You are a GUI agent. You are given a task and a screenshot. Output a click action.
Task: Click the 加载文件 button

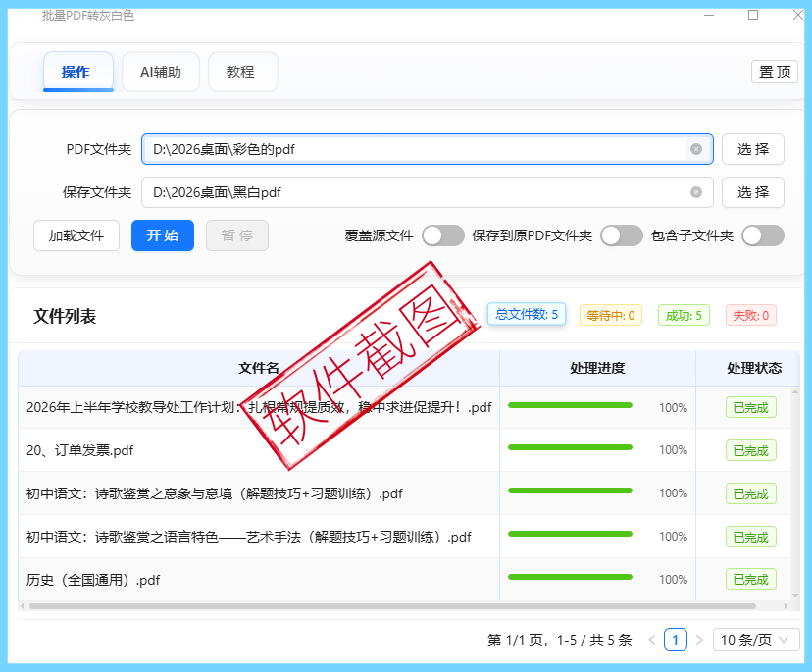[76, 235]
